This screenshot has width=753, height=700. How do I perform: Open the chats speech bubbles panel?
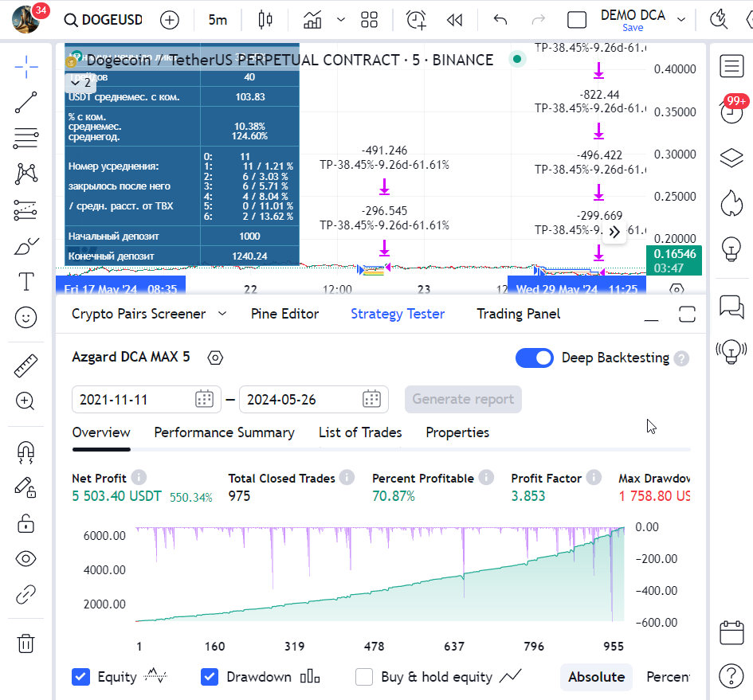(x=731, y=307)
